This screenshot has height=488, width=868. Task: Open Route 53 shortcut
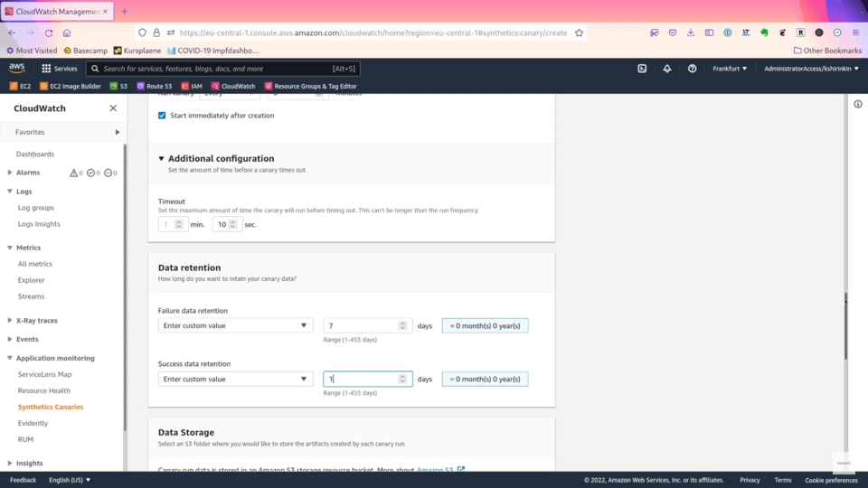[x=154, y=87]
